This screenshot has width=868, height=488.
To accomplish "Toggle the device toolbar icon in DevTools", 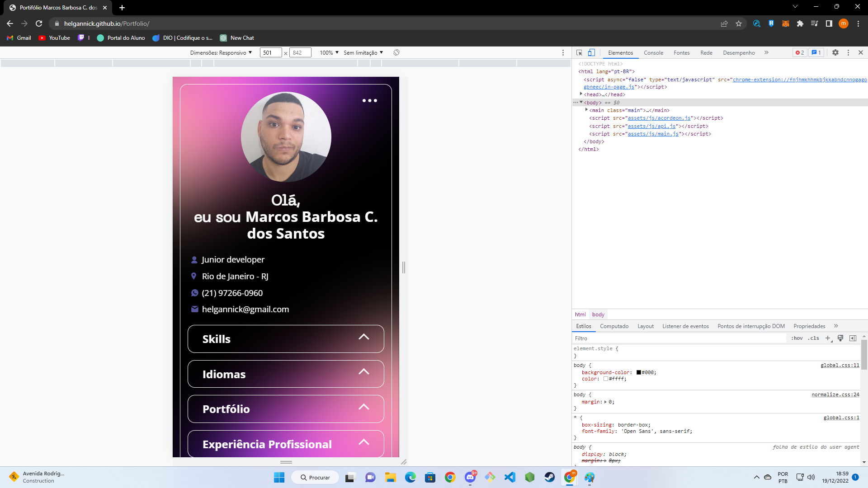I will point(591,53).
